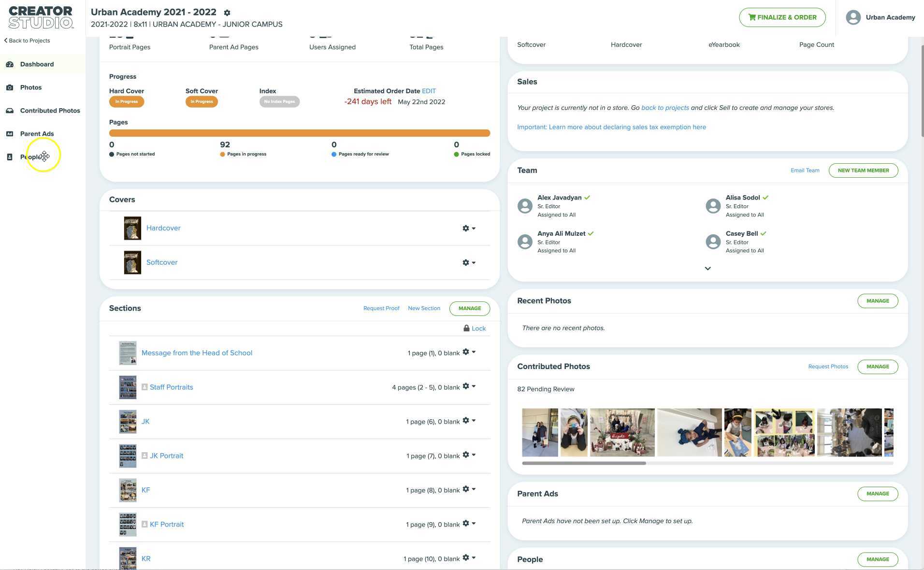Click the Parent Ads sidebar icon
Screen dimensions: 924x570
point(10,134)
